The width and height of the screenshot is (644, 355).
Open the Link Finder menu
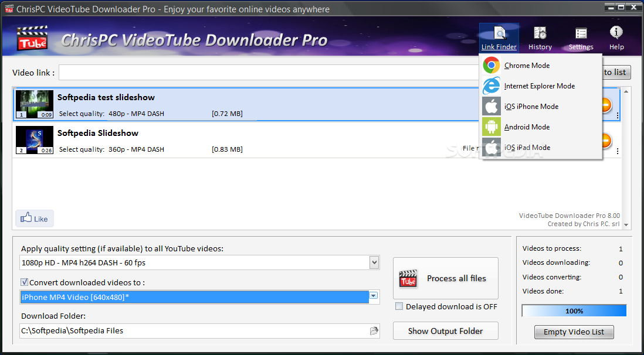point(499,38)
